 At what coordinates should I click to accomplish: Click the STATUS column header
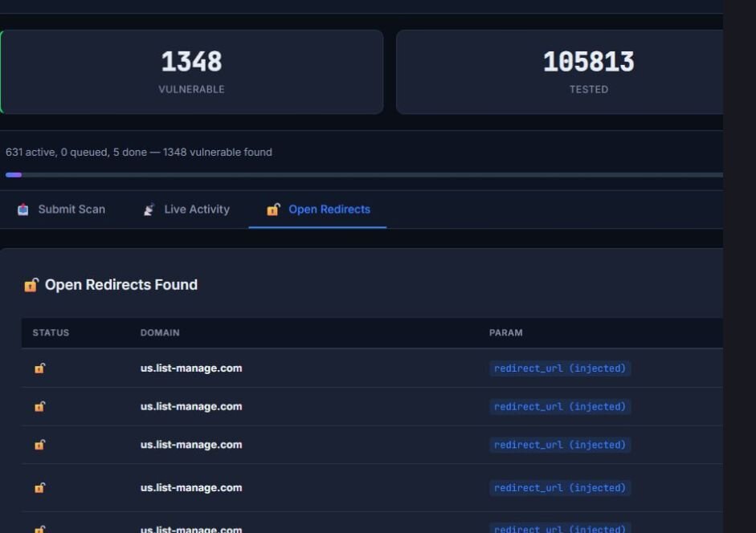tap(51, 332)
